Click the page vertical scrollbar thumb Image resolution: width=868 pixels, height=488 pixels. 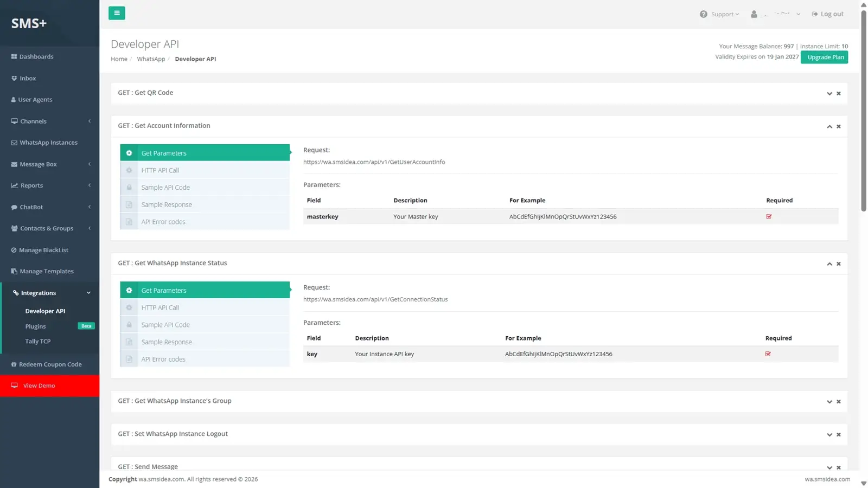point(864,108)
